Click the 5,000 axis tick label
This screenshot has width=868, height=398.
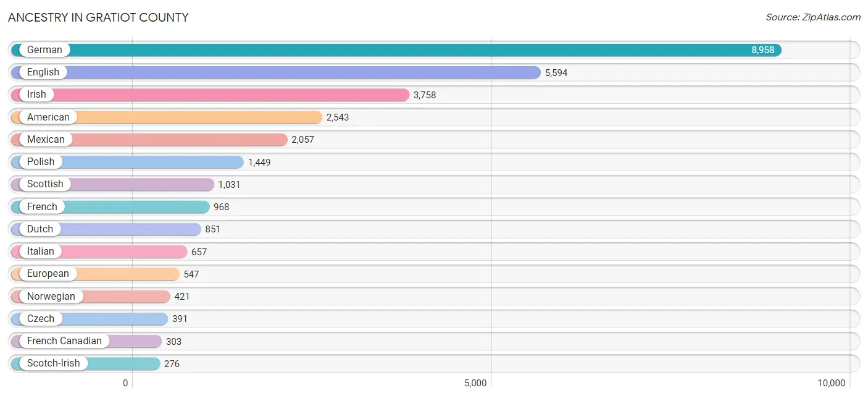pos(475,383)
